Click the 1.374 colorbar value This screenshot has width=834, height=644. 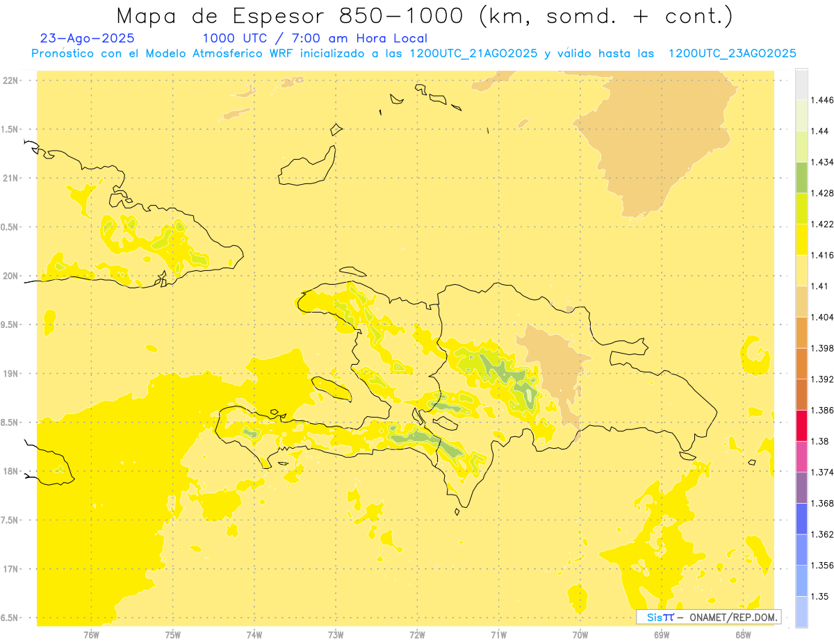click(x=821, y=472)
